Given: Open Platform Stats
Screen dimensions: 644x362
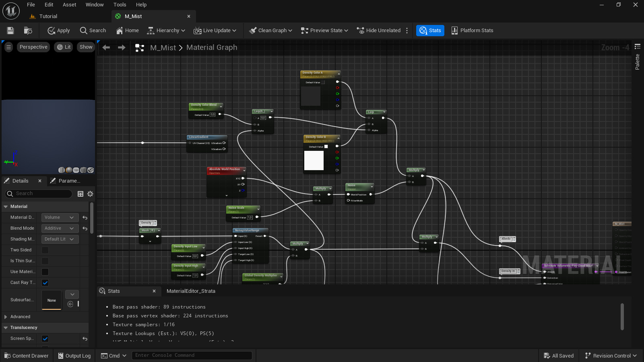Looking at the screenshot, I should [472, 31].
